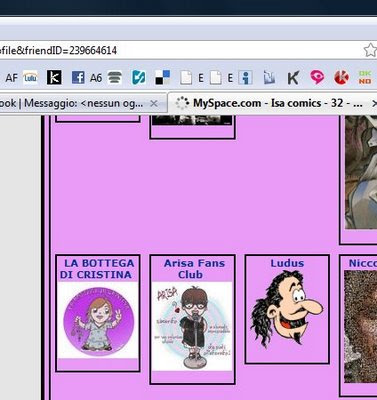Screen dimensions: 377x400
Task: Click the Delicious checkered bookmark icon
Action: (163, 77)
